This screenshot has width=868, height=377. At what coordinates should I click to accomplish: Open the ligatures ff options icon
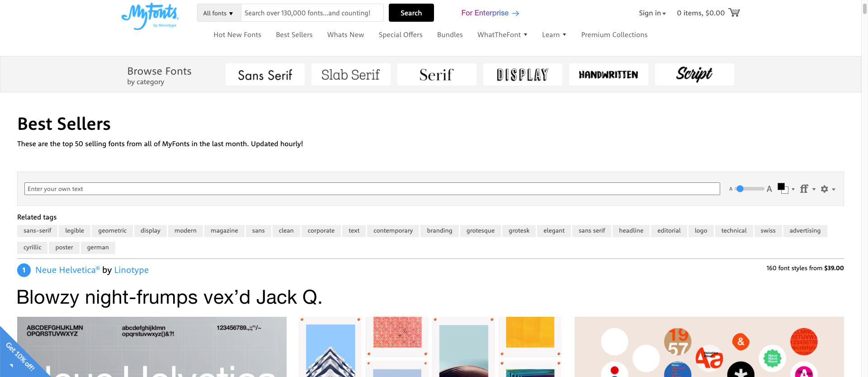coord(804,189)
